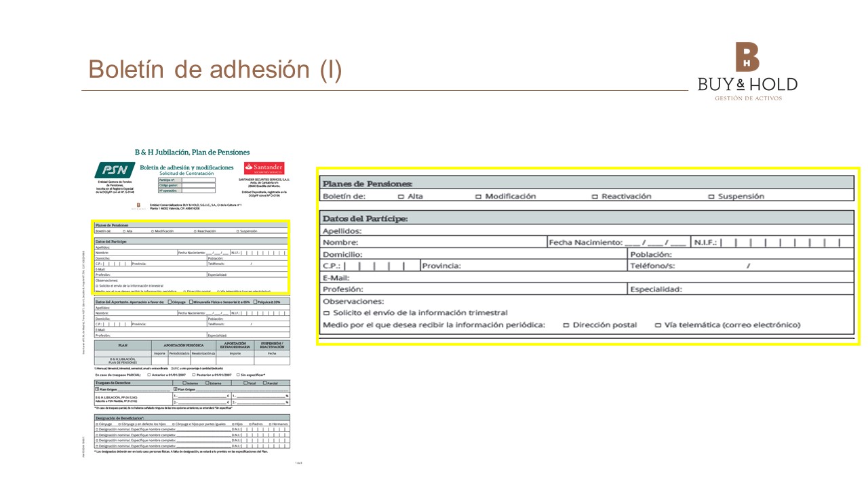The width and height of the screenshot is (868, 488).
Task: Check Parcial box in Traspaso de Derechos header
Action: [264, 383]
